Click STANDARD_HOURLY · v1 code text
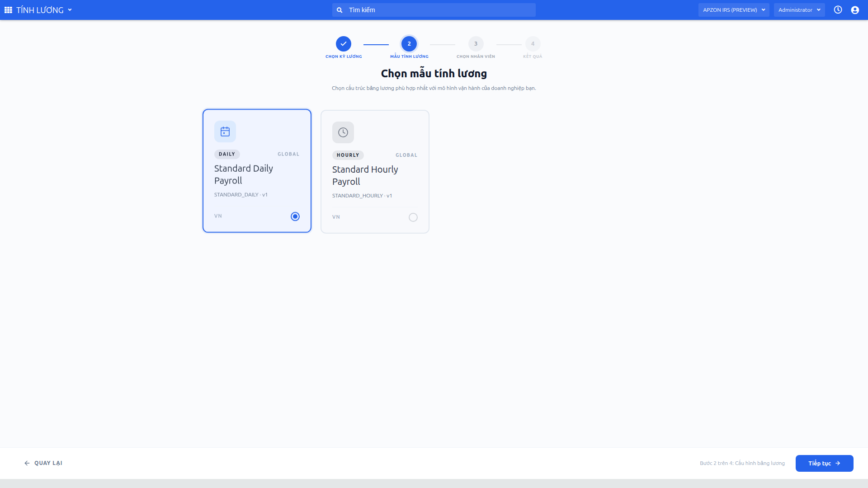 click(362, 196)
